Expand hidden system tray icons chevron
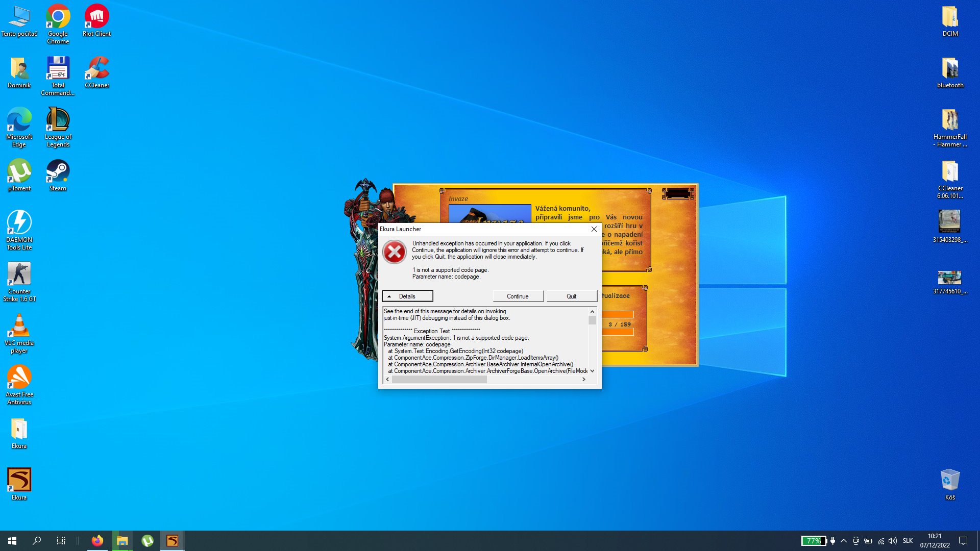Viewport: 980px width, 551px height. click(844, 541)
